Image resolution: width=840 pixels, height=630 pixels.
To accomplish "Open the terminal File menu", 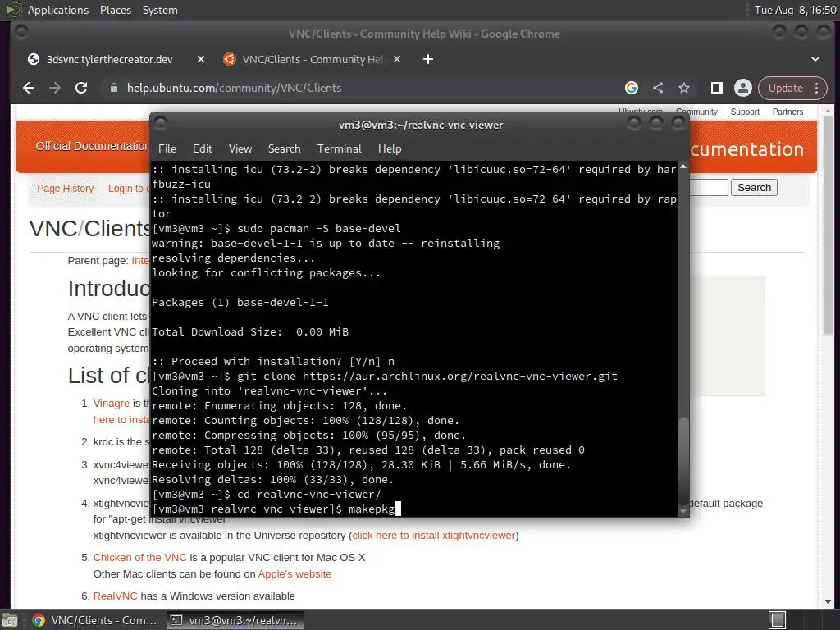I will 167,149.
